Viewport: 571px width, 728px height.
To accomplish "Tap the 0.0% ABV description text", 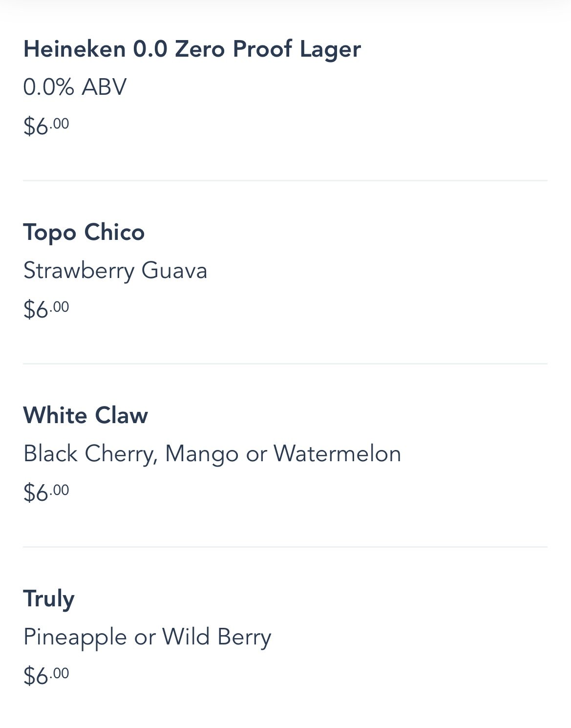I will (x=75, y=87).
